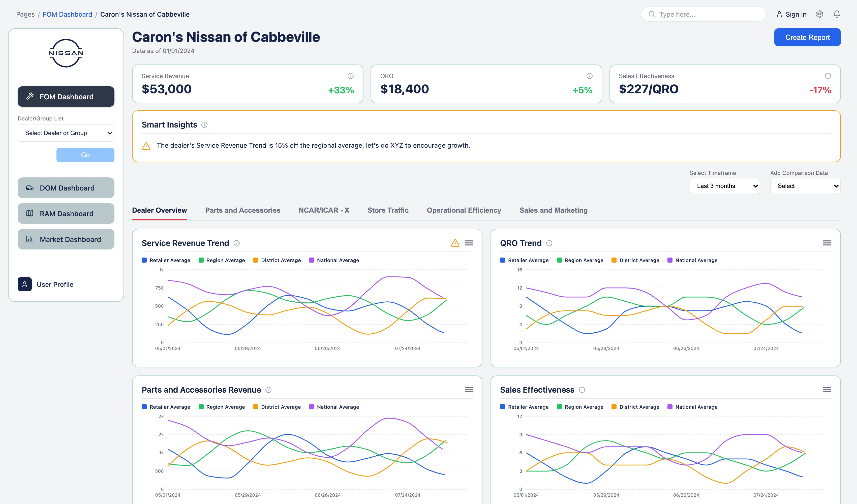The height and width of the screenshot is (504, 857).
Task: Click the wrench icon on FOM Dashboard
Action: [30, 96]
